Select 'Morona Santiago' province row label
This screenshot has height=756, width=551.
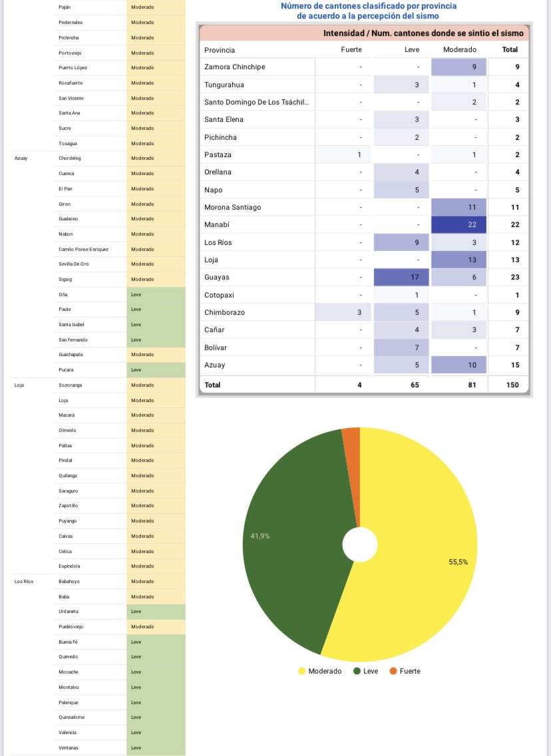pos(232,208)
